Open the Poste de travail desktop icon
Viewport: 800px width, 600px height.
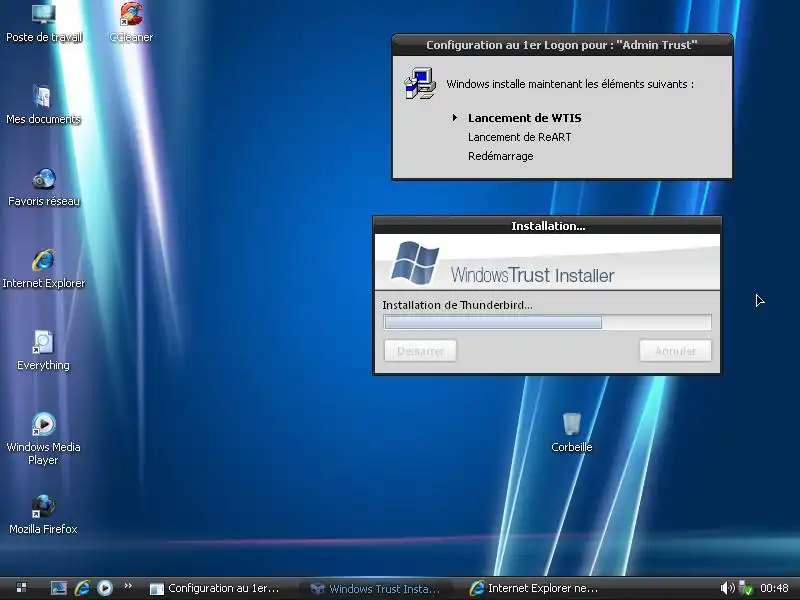click(x=44, y=22)
